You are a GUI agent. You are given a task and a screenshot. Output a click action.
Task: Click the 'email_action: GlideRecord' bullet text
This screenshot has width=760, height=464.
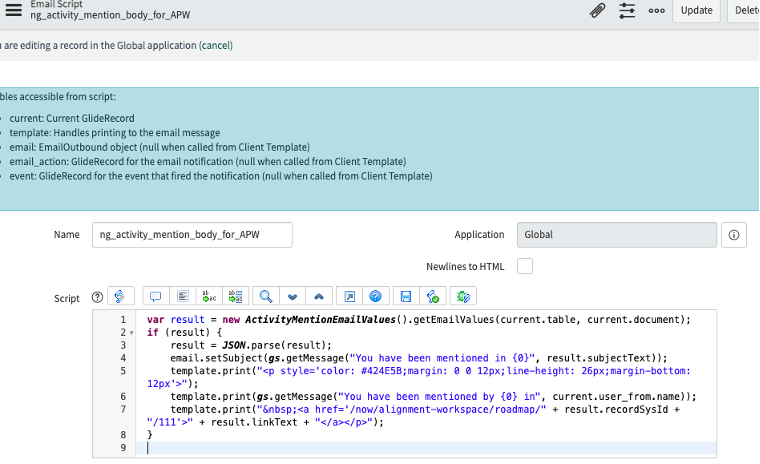[207, 161]
